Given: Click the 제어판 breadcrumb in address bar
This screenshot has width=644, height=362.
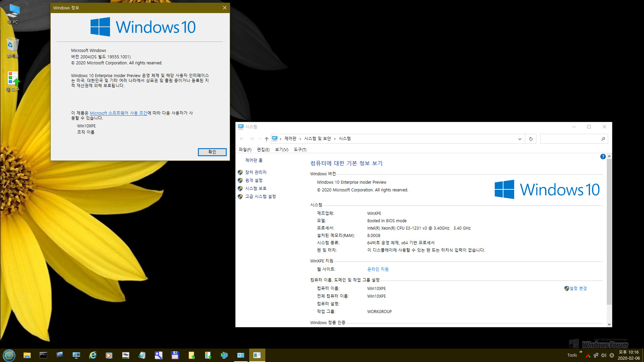Looking at the screenshot, I should tap(290, 138).
